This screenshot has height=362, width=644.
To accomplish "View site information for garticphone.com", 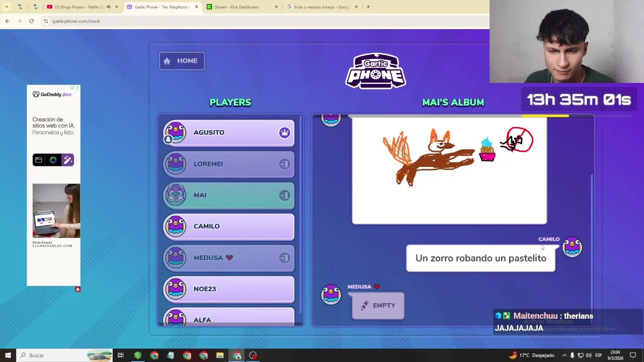I will [x=45, y=21].
